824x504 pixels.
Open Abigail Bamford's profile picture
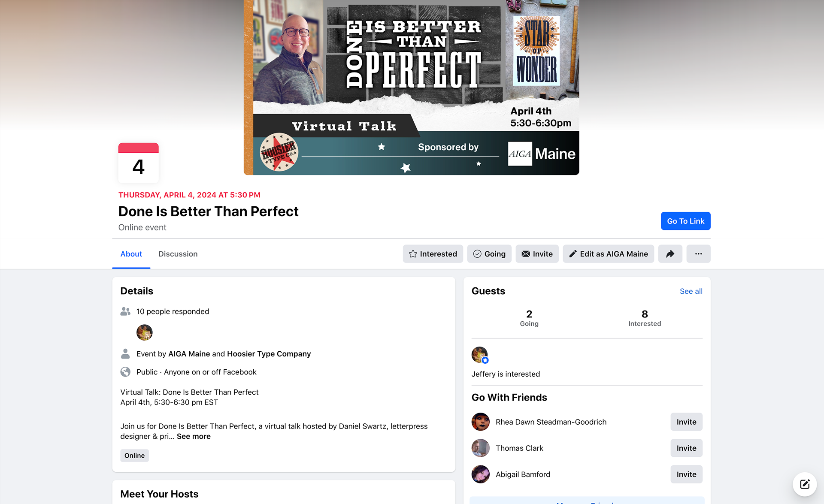(x=481, y=474)
